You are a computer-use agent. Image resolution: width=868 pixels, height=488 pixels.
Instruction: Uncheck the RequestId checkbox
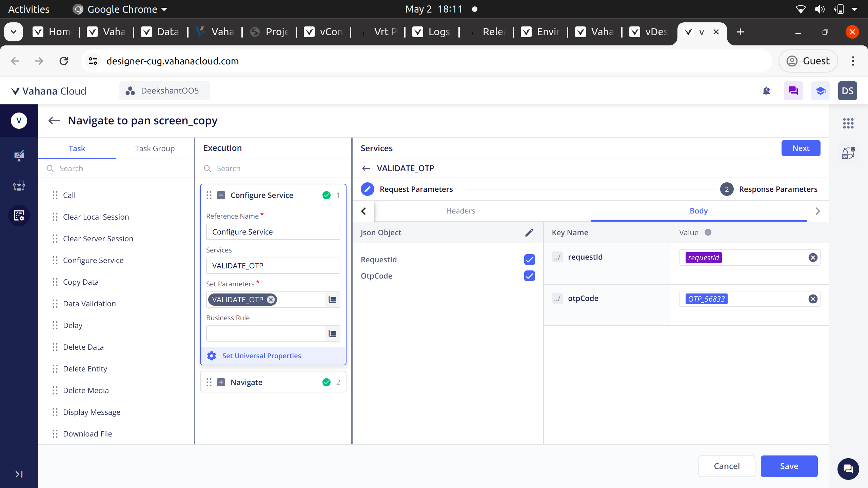[529, 260]
